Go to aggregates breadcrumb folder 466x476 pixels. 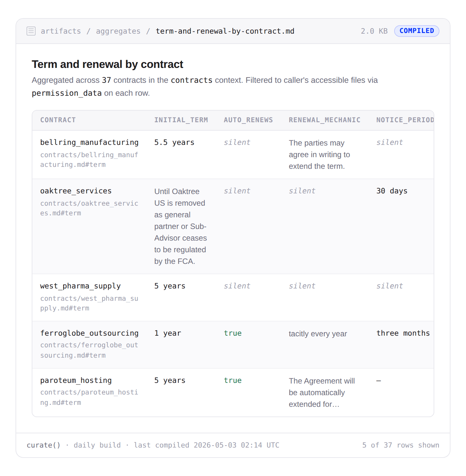[x=118, y=31]
